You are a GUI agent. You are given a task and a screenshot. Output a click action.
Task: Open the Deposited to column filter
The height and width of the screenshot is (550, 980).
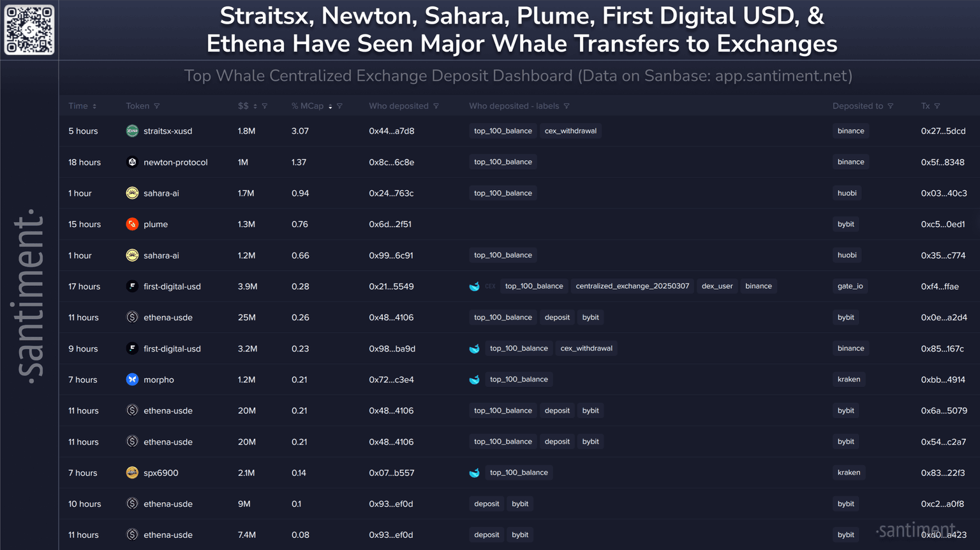point(891,107)
